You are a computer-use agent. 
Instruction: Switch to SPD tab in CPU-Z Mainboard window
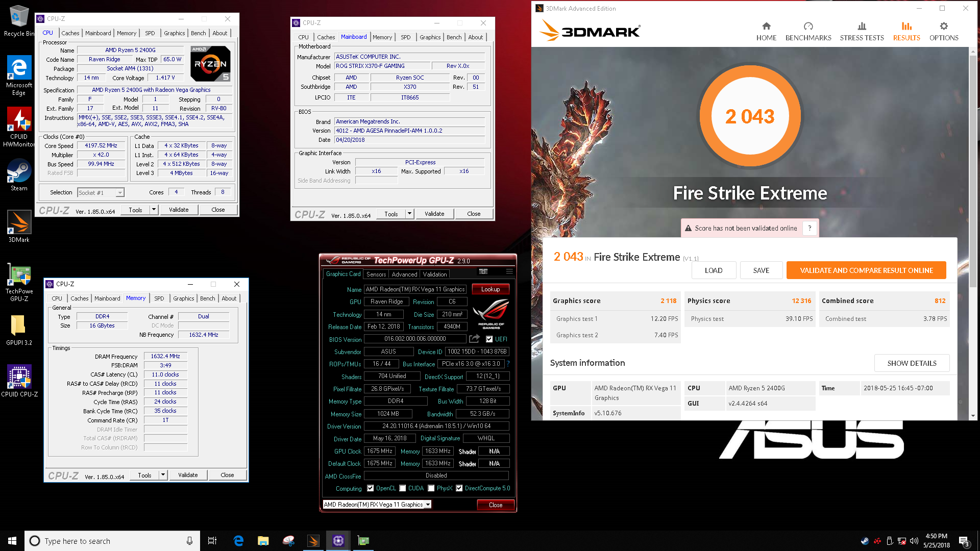406,37
